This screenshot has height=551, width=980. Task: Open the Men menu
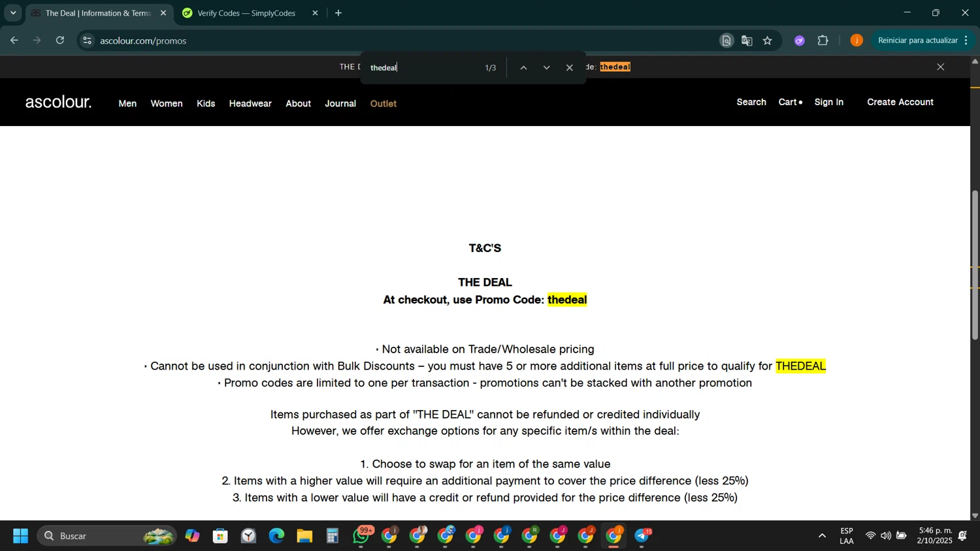[127, 104]
